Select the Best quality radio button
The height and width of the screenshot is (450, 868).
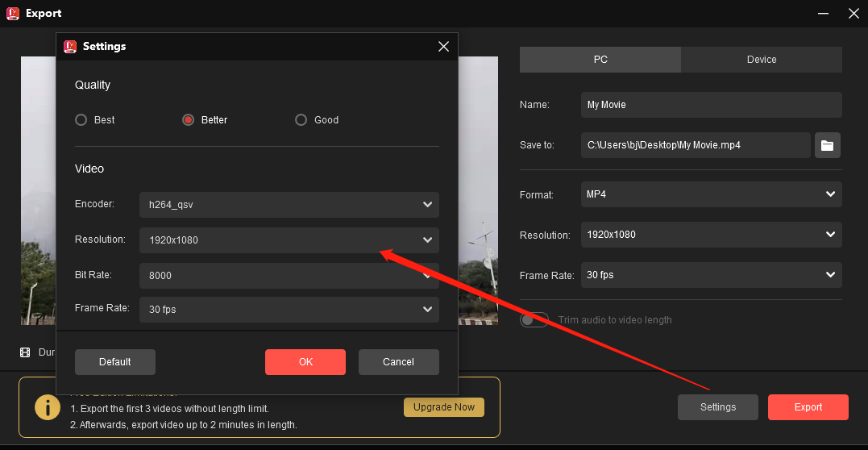coord(81,119)
